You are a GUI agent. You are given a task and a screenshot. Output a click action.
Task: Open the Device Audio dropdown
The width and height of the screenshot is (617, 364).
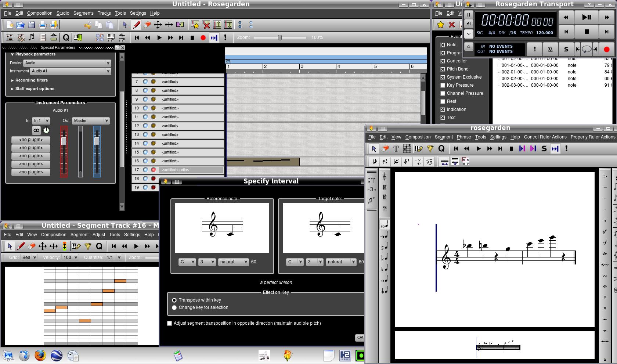[x=67, y=63]
